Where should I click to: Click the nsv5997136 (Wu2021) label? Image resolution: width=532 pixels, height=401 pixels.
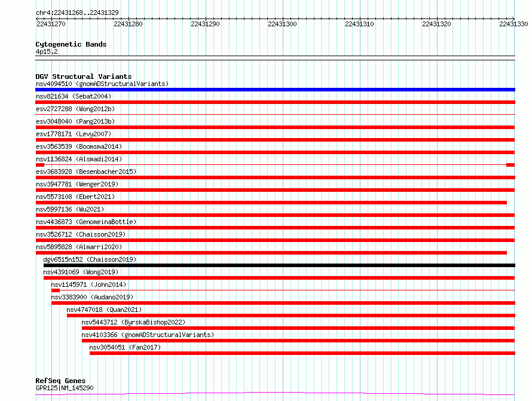click(x=70, y=209)
